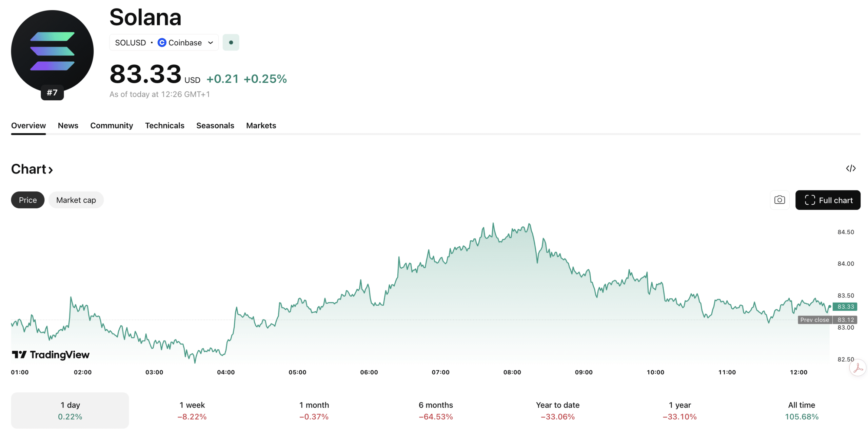Select the 1 year range
868x432 pixels.
point(679,410)
